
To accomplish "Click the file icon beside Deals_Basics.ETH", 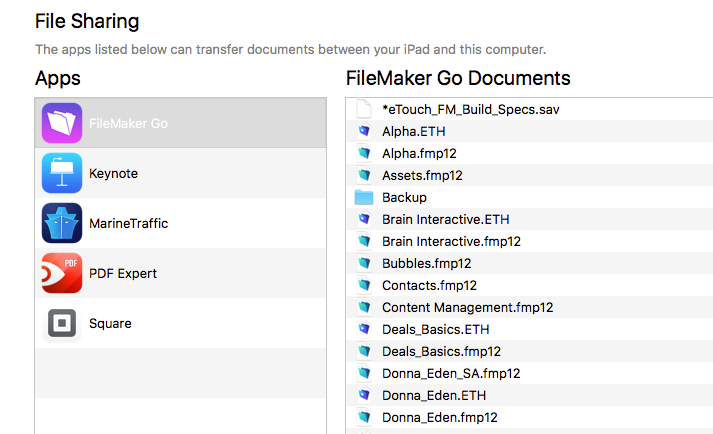I will (x=364, y=329).
